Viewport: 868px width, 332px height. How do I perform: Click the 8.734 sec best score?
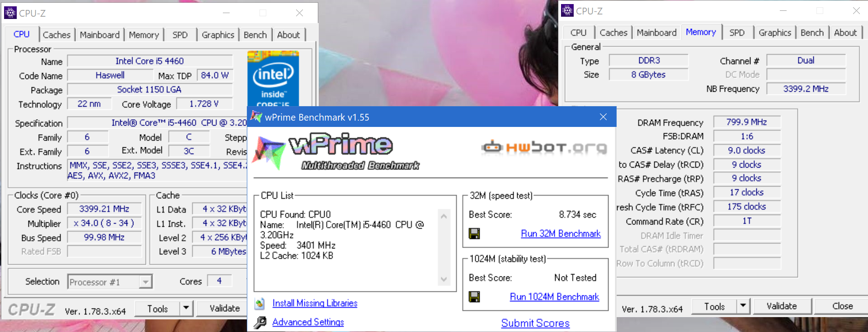pyautogui.click(x=577, y=215)
